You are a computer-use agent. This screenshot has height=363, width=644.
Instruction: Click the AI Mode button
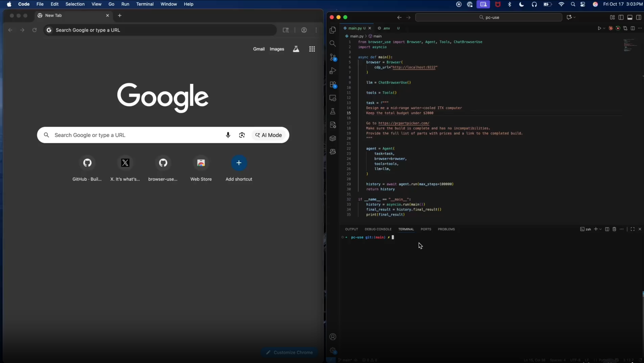[x=269, y=135]
